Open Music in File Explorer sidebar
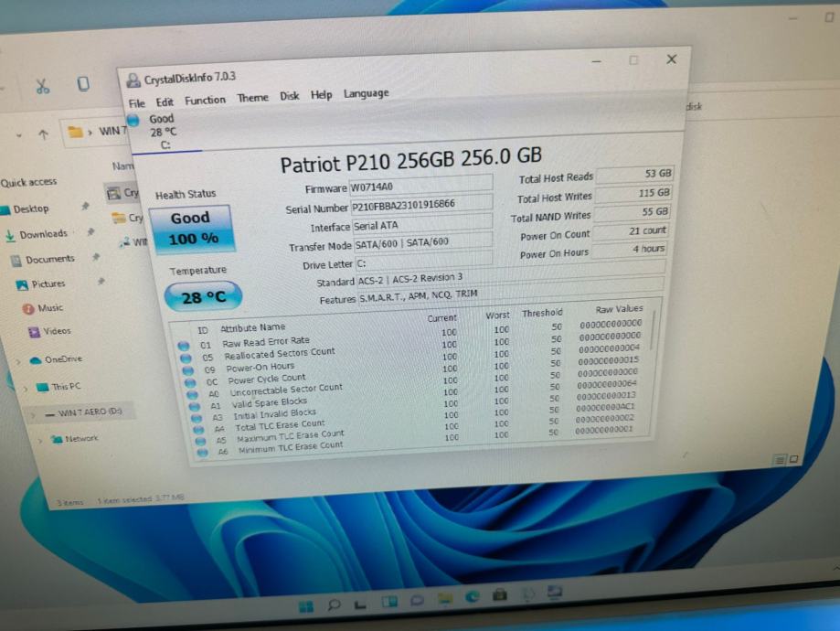The height and width of the screenshot is (631, 840). pos(50,307)
